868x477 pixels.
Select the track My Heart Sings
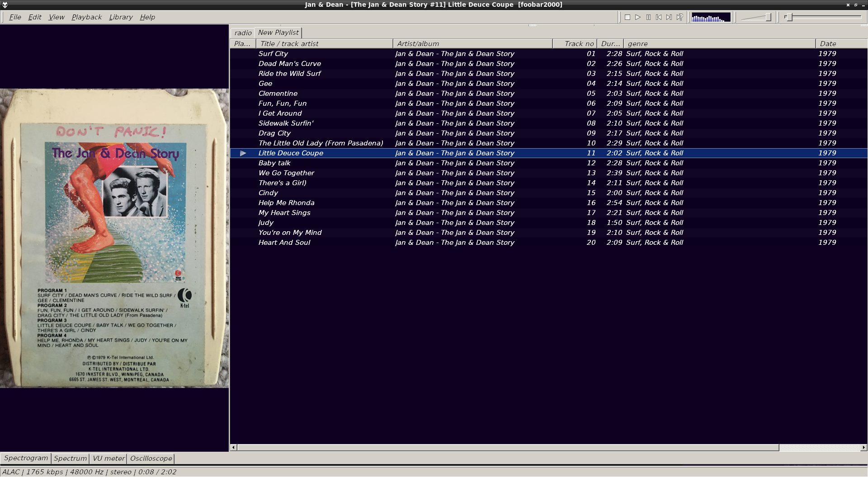pos(548,213)
